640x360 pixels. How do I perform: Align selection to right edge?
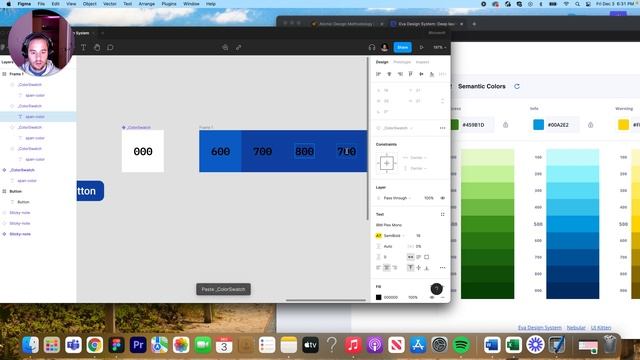pyautogui.click(x=400, y=74)
